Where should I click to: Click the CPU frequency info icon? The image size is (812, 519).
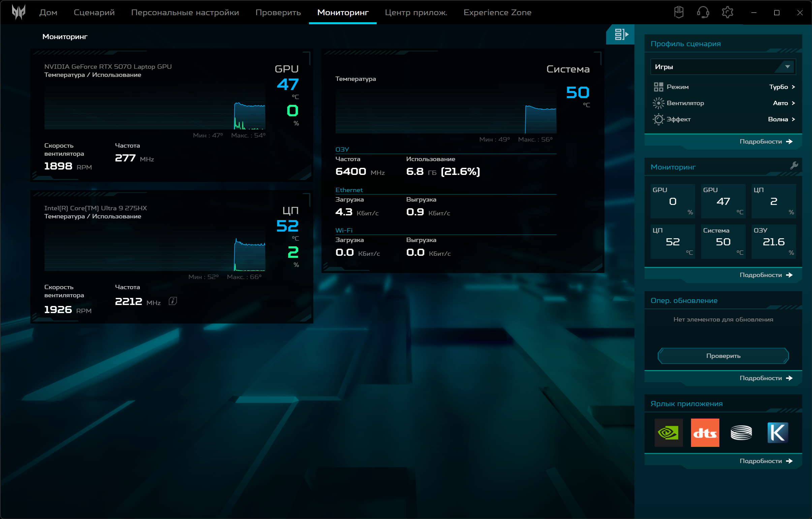tap(173, 301)
